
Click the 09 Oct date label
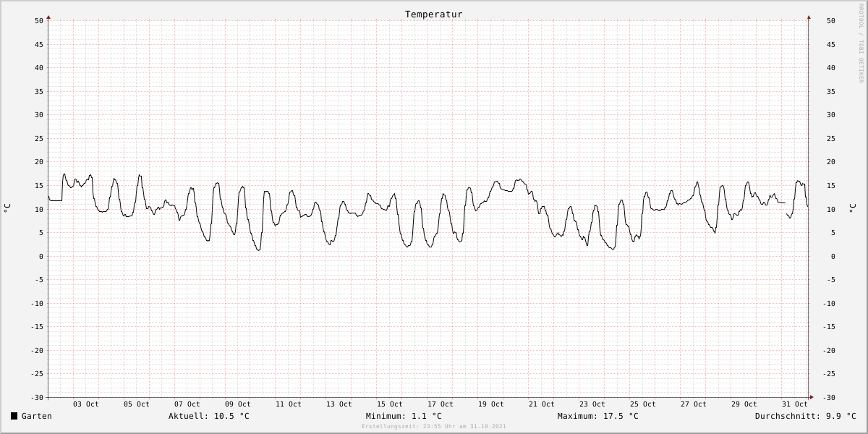(x=238, y=404)
